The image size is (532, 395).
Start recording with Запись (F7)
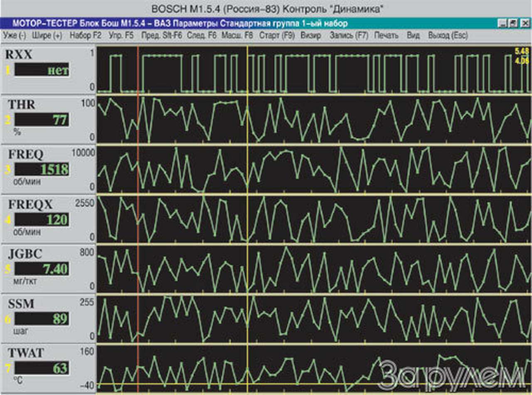349,36
